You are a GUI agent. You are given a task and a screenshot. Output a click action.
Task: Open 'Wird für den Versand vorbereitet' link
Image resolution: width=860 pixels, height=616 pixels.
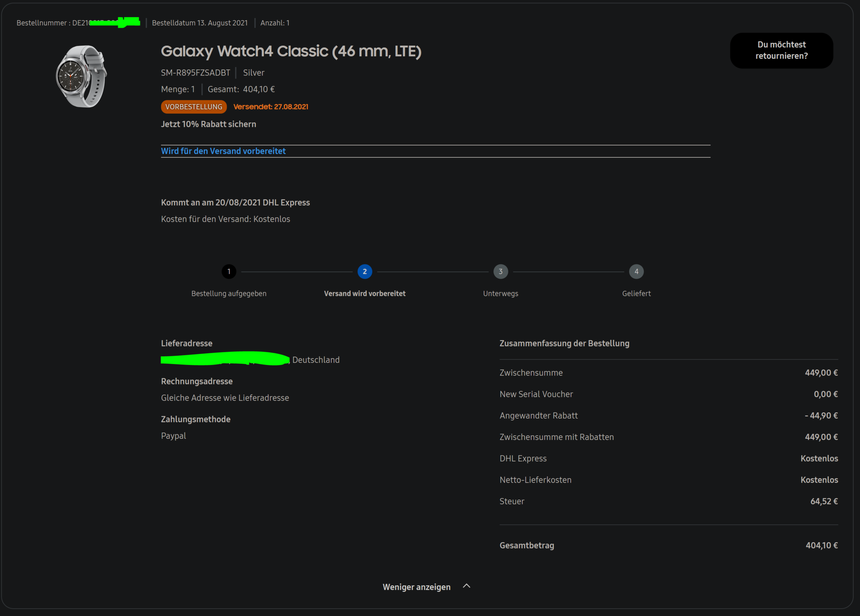pos(223,151)
